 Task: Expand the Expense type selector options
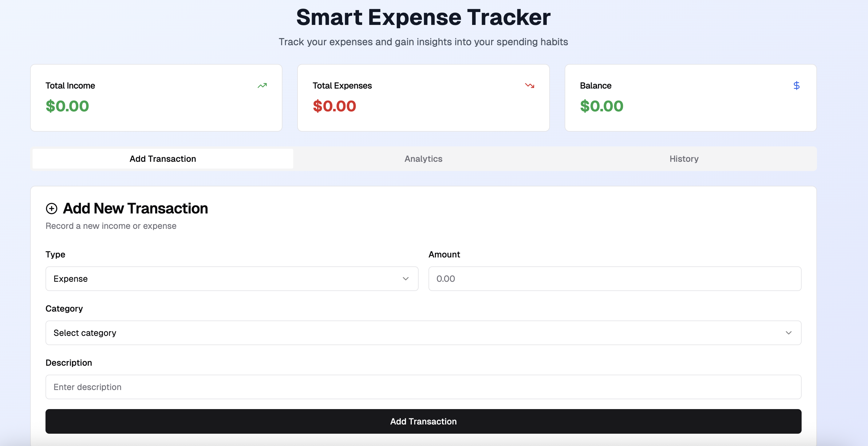point(231,279)
